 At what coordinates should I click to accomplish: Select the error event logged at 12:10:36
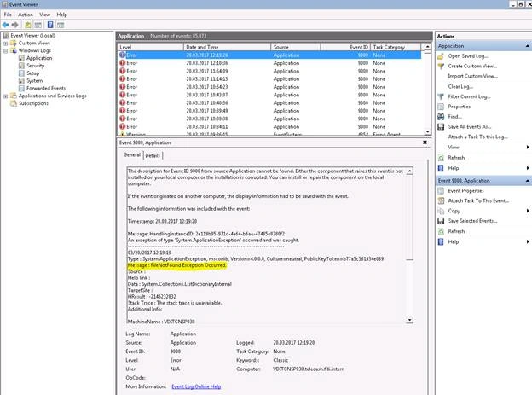pyautogui.click(x=269, y=63)
